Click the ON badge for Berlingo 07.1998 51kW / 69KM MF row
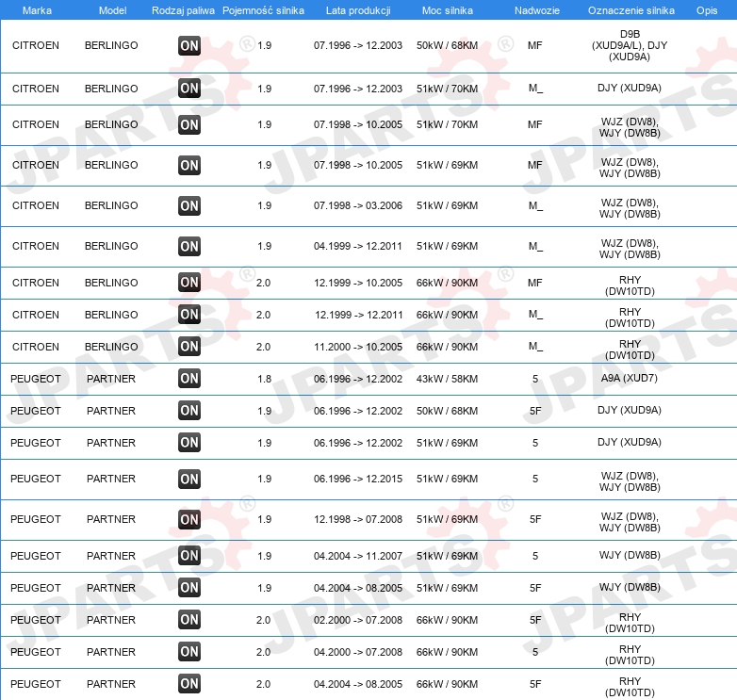Screen dimensions: 737x700 189,166
